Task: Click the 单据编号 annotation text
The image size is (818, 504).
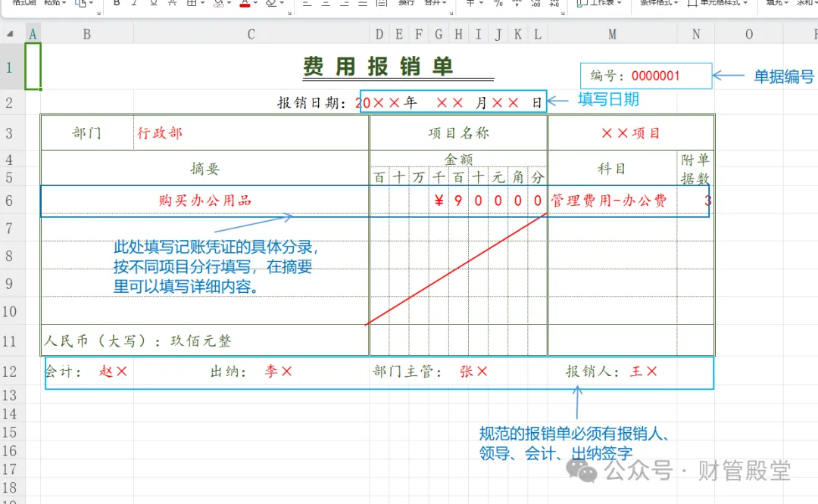Action: click(784, 76)
